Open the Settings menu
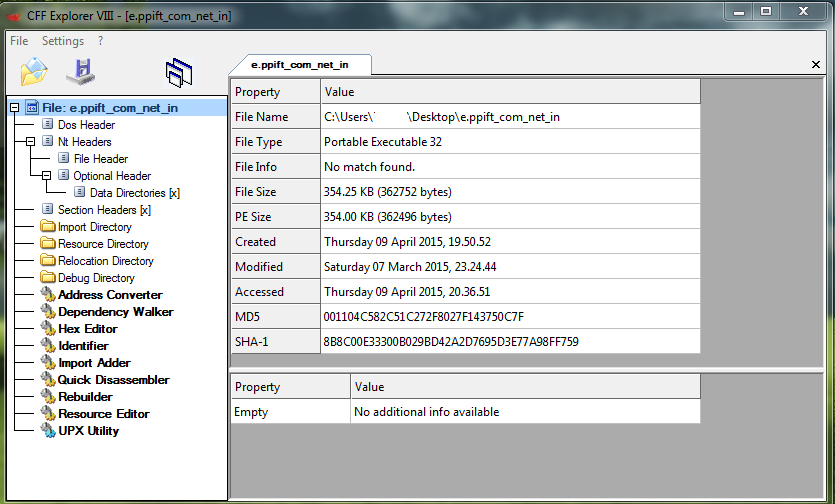This screenshot has height=504, width=835. 63,41
